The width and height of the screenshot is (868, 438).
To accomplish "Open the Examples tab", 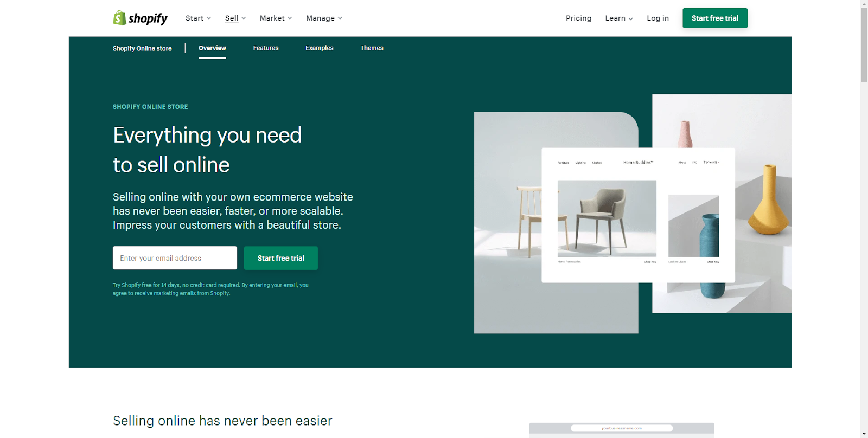I will [320, 48].
